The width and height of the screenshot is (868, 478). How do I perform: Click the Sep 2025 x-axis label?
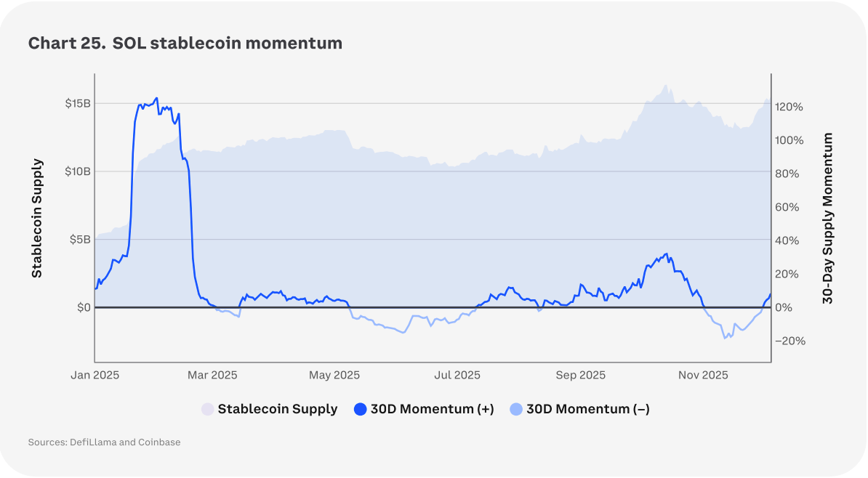click(x=580, y=376)
